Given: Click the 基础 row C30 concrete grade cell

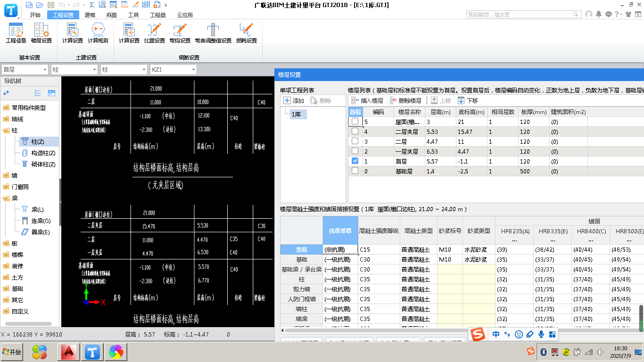Looking at the screenshot, I should pos(379,259).
